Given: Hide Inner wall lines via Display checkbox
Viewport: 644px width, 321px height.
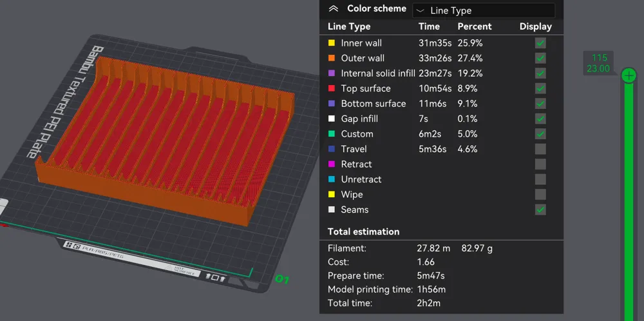Looking at the screenshot, I should (540, 43).
